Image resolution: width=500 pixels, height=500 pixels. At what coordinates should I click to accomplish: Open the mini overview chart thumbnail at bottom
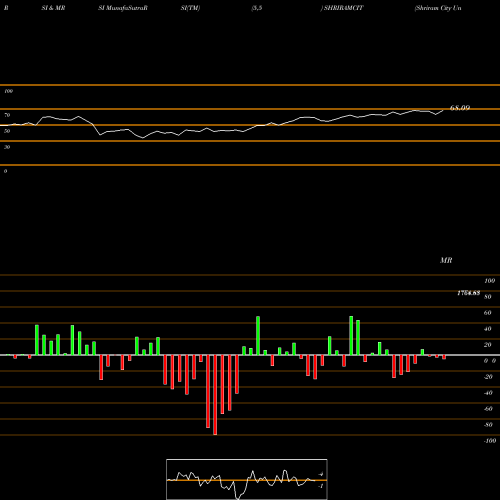[x=247, y=479]
